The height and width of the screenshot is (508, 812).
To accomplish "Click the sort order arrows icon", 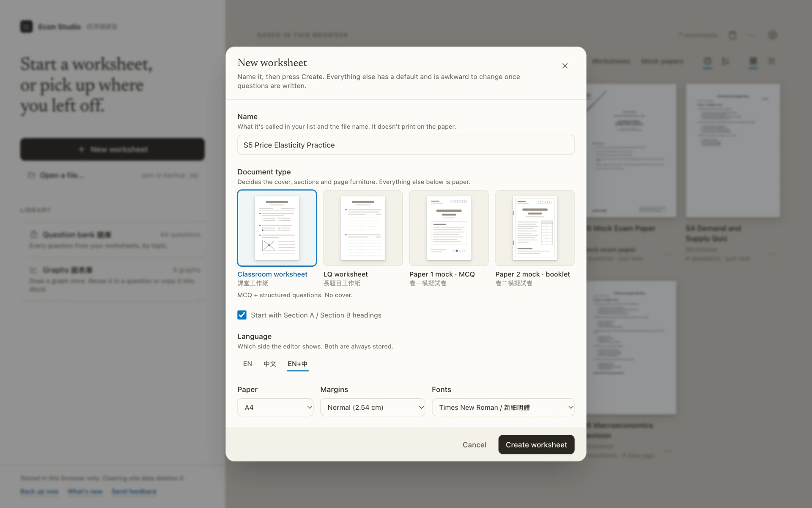I will [726, 61].
